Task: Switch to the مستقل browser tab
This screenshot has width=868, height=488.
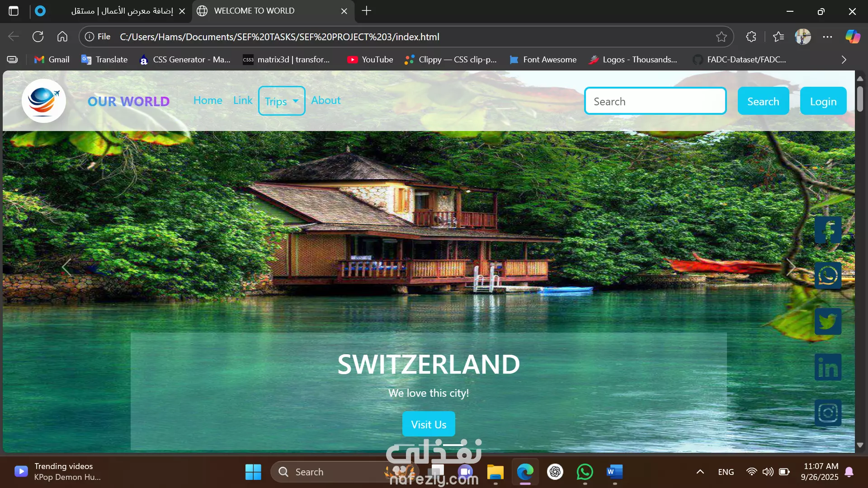Action: (x=122, y=11)
